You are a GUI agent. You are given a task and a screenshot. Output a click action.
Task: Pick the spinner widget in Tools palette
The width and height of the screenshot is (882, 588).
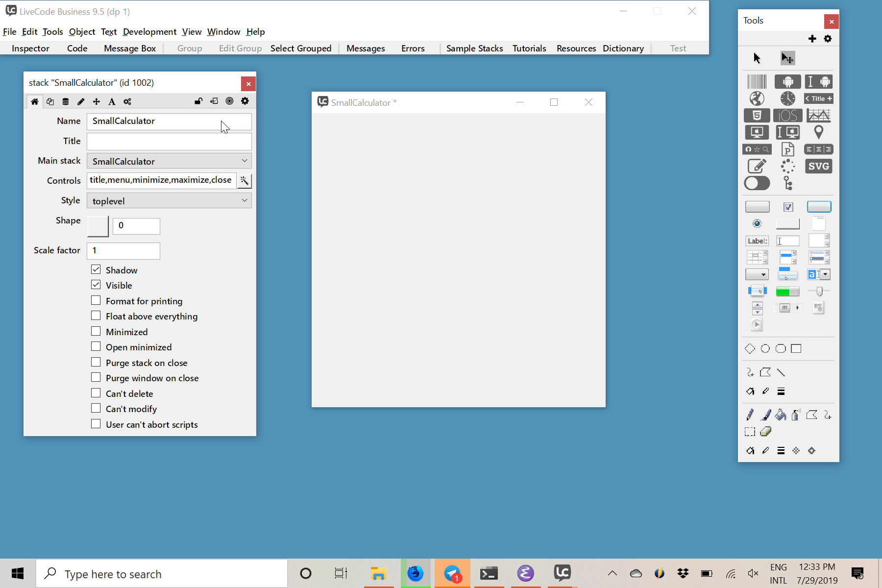pos(787,166)
